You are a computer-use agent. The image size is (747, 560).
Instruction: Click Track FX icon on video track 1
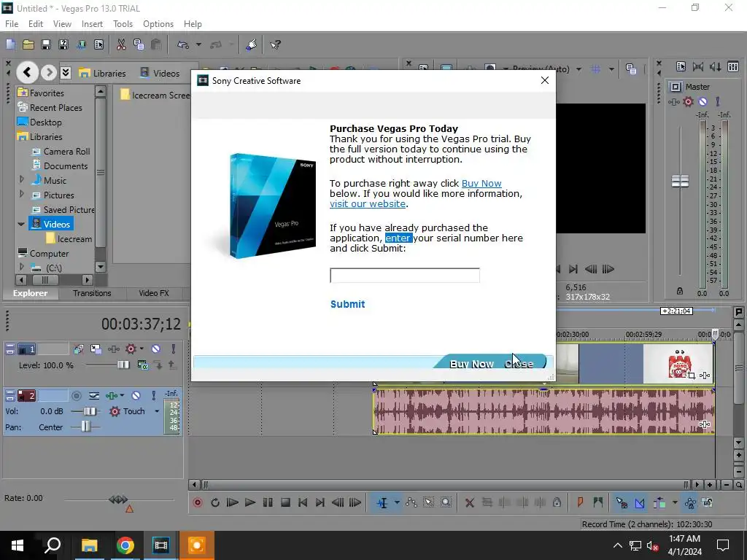(113, 349)
